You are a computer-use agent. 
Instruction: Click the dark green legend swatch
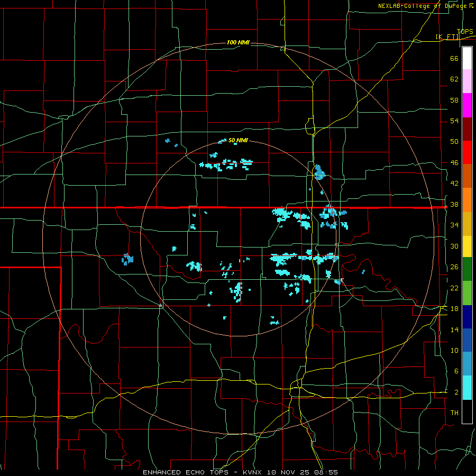coord(467,269)
